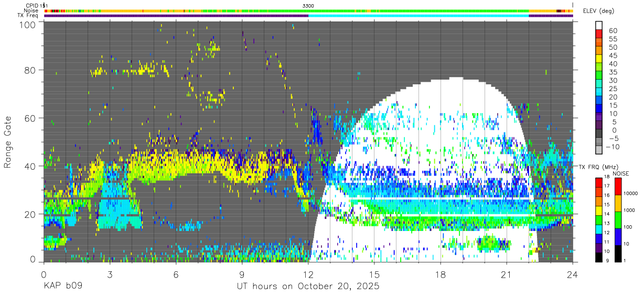The height and width of the screenshot is (297, 644).
Task: Click ELEV light gray swatch below -10
Action: [x=599, y=149]
